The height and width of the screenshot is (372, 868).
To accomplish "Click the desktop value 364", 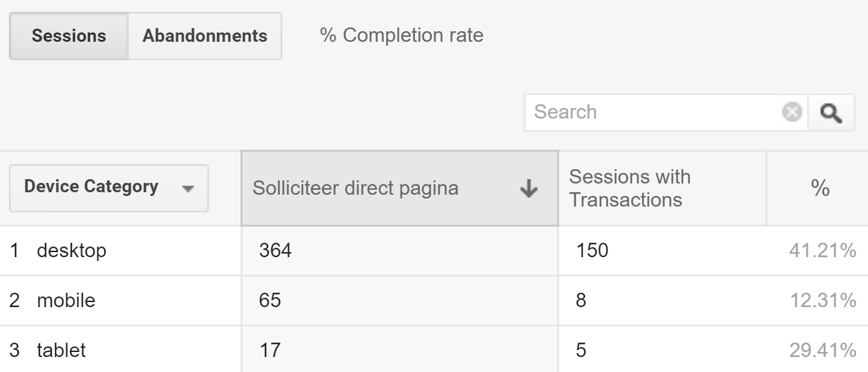I will point(275,251).
